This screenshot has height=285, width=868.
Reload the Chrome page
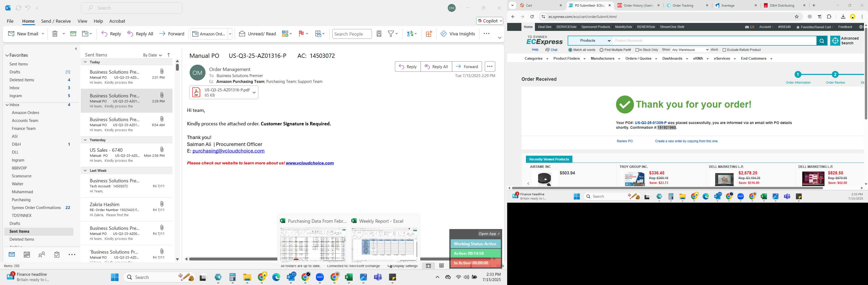point(532,16)
